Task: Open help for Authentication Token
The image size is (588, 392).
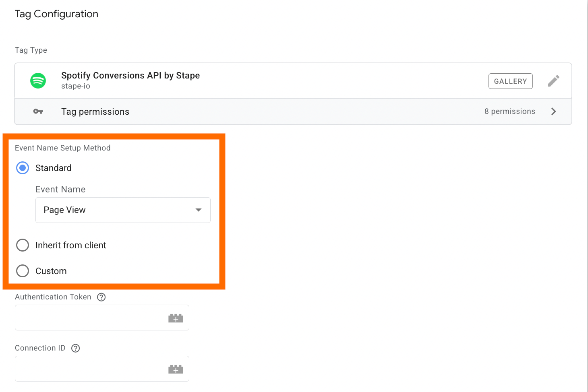Action: pyautogui.click(x=101, y=297)
